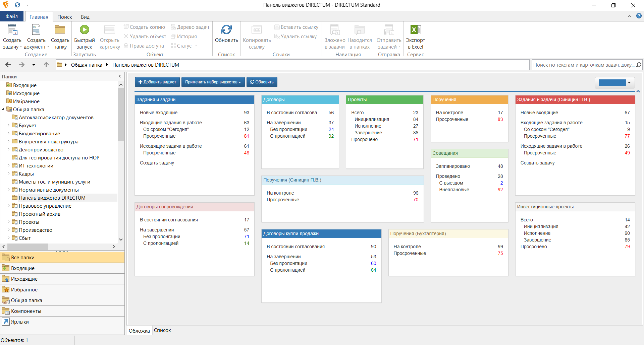Open the Статус dropdown in the ribbon

[x=184, y=46]
